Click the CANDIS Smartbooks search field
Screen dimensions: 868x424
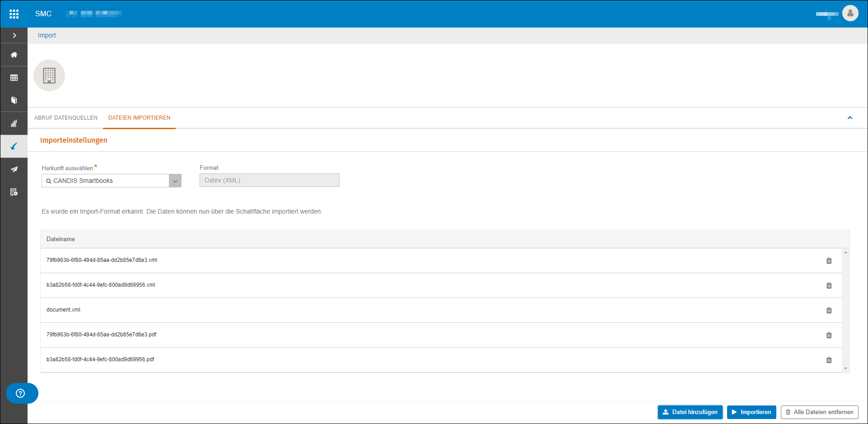pyautogui.click(x=105, y=181)
